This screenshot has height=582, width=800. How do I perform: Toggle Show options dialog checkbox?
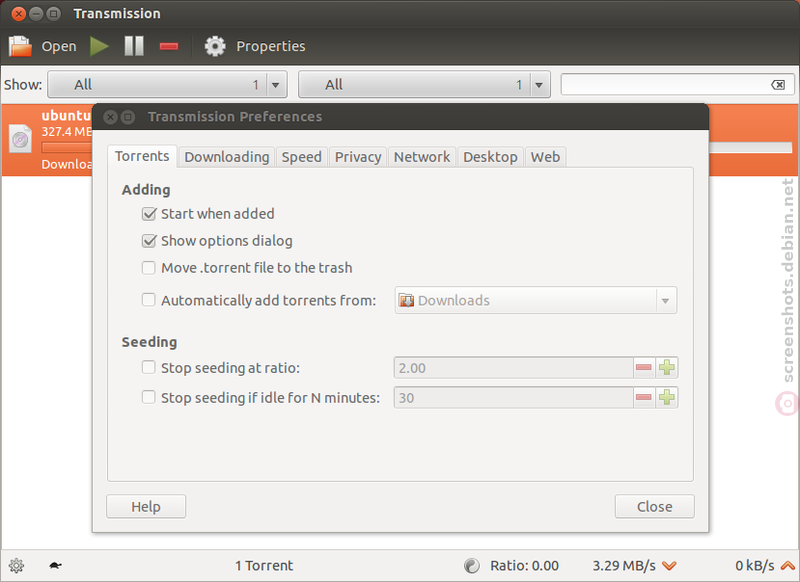[148, 241]
